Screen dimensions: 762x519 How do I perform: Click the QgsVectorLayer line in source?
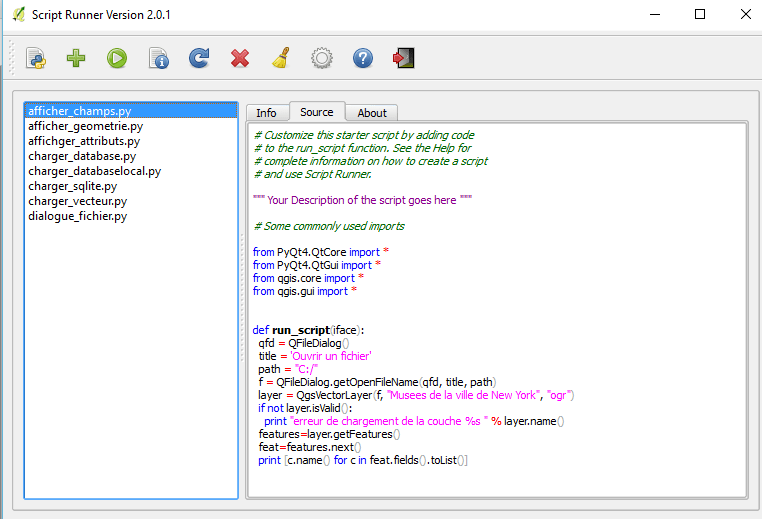(x=416, y=395)
